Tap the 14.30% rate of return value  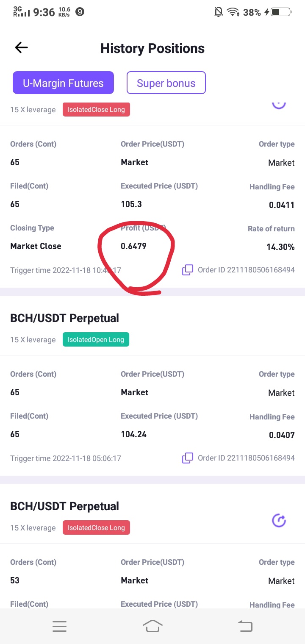(x=280, y=247)
